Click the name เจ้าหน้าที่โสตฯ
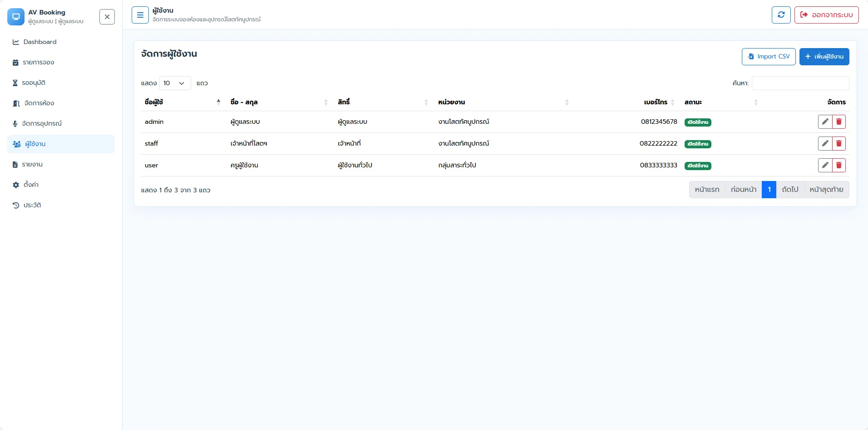 coord(249,143)
